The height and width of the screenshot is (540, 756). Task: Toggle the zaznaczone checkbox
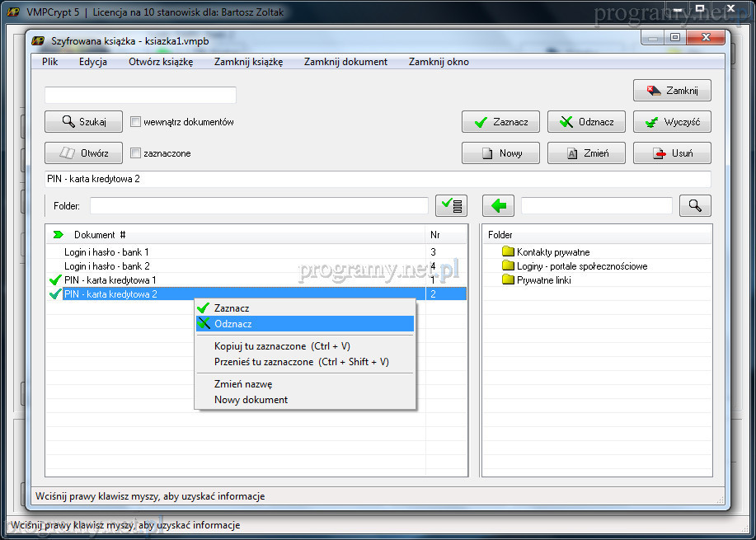[x=136, y=153]
